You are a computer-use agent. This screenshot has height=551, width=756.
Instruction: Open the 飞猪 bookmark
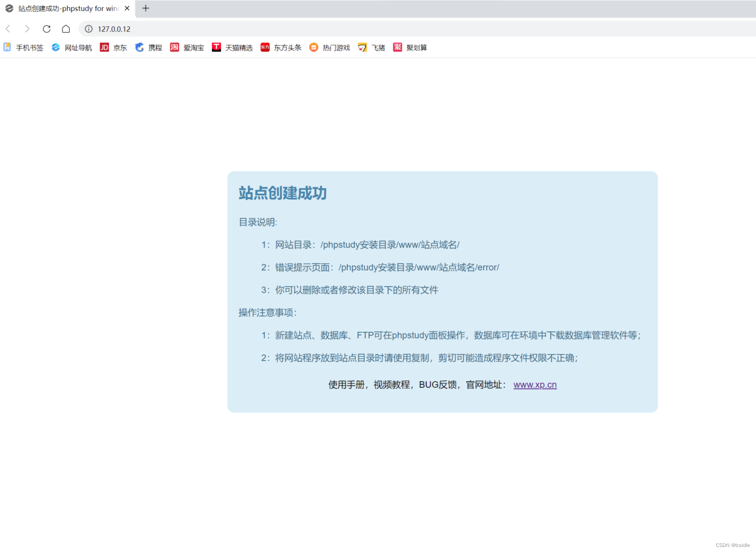pyautogui.click(x=371, y=47)
